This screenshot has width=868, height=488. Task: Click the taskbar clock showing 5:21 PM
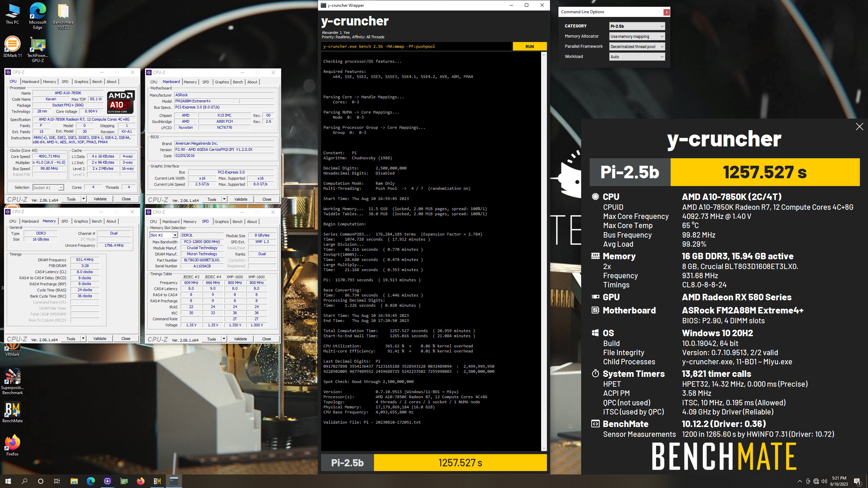(x=839, y=481)
